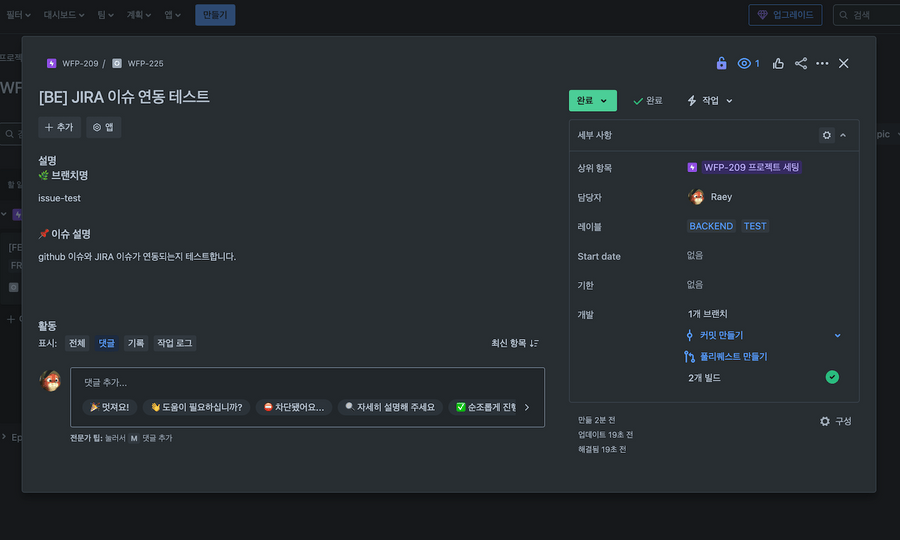900x540 pixels.
Task: Click the 설명 description heading
Action: (x=47, y=160)
